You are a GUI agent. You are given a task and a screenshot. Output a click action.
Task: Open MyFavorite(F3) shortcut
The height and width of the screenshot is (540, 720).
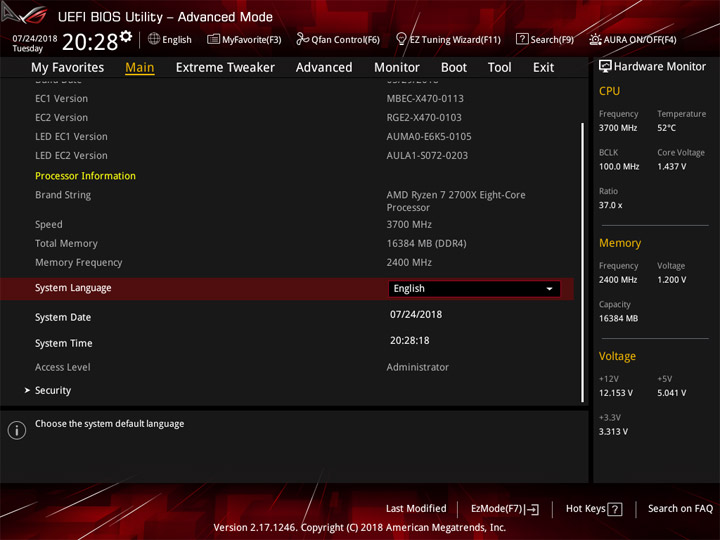coord(244,39)
